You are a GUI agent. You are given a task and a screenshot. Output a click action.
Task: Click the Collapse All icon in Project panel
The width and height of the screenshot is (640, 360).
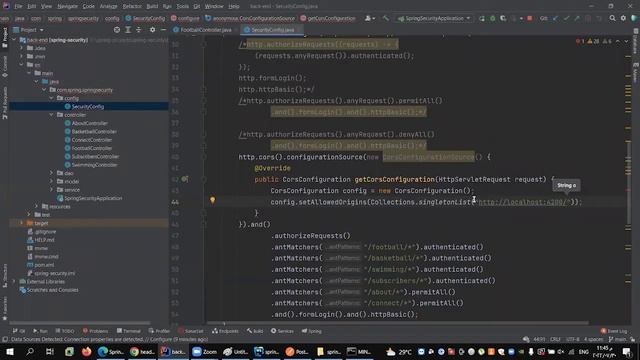pos(139,30)
